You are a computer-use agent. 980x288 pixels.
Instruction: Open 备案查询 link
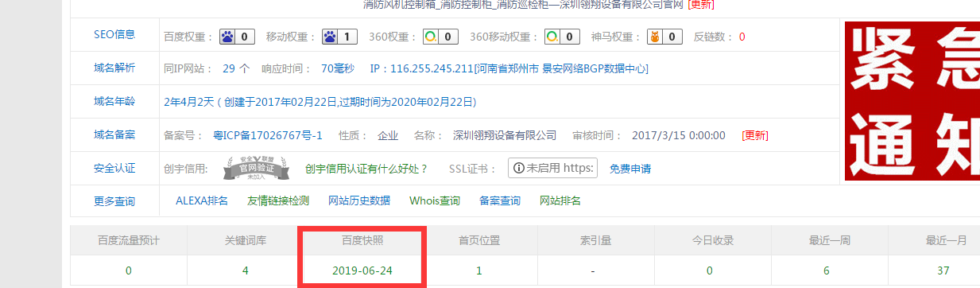pos(500,200)
